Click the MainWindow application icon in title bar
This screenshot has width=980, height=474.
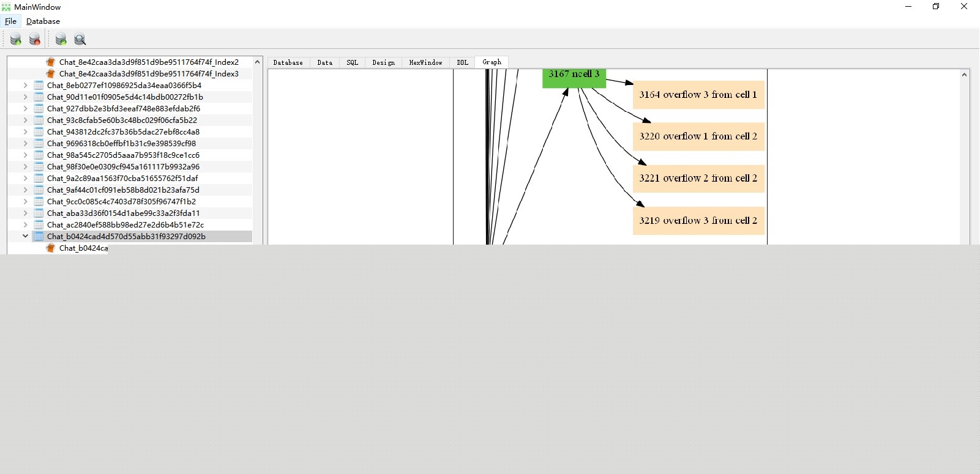(x=6, y=7)
